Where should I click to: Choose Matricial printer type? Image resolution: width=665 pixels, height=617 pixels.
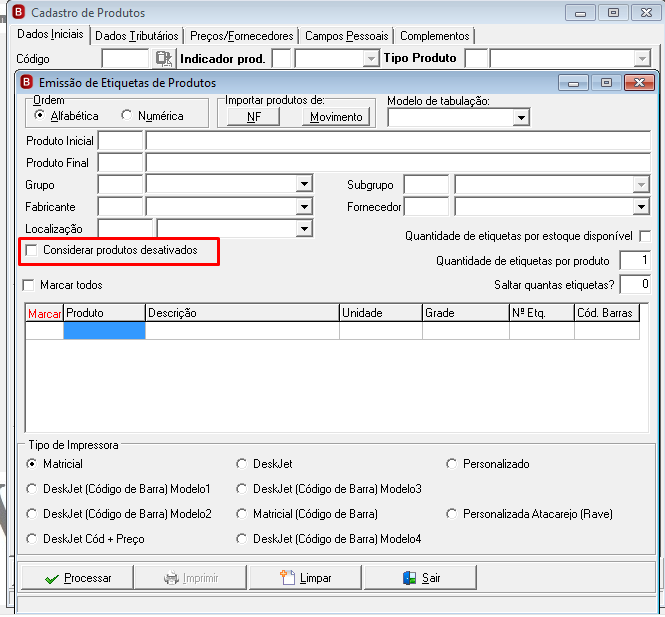[31, 464]
